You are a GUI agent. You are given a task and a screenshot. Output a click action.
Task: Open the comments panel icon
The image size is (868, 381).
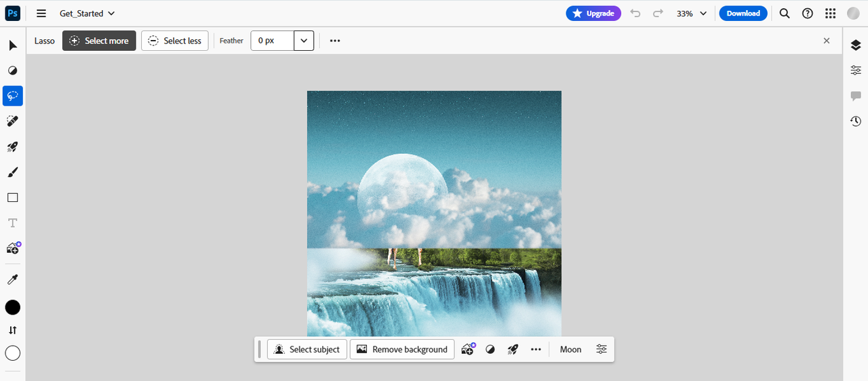tap(856, 96)
